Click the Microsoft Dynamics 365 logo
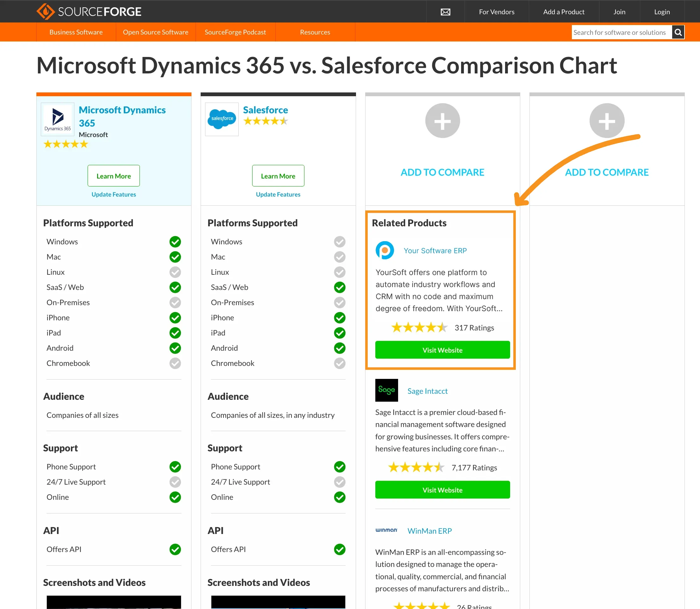Viewport: 700px width, 609px height. pyautogui.click(x=58, y=119)
